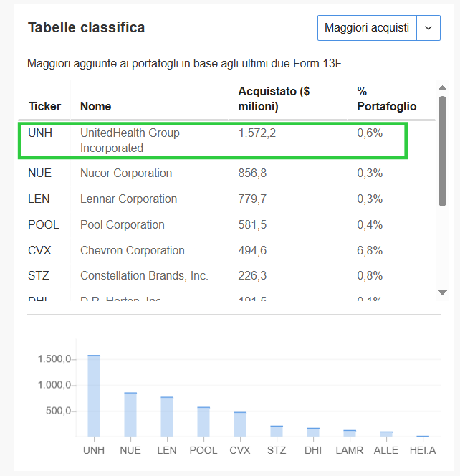Viewport: 460px width, 476px height.
Task: Click the table scrollbar down arrow
Action: click(442, 292)
